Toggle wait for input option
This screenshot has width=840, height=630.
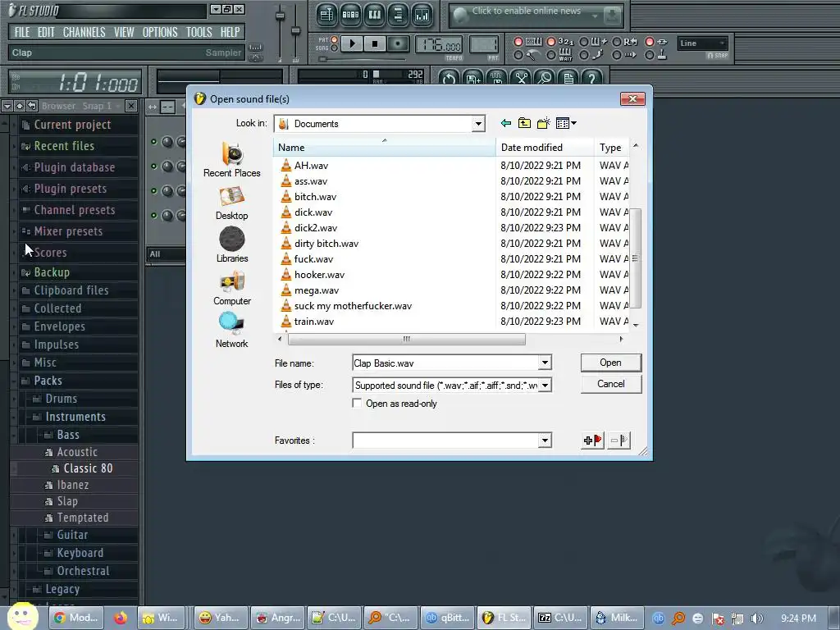tap(550, 55)
